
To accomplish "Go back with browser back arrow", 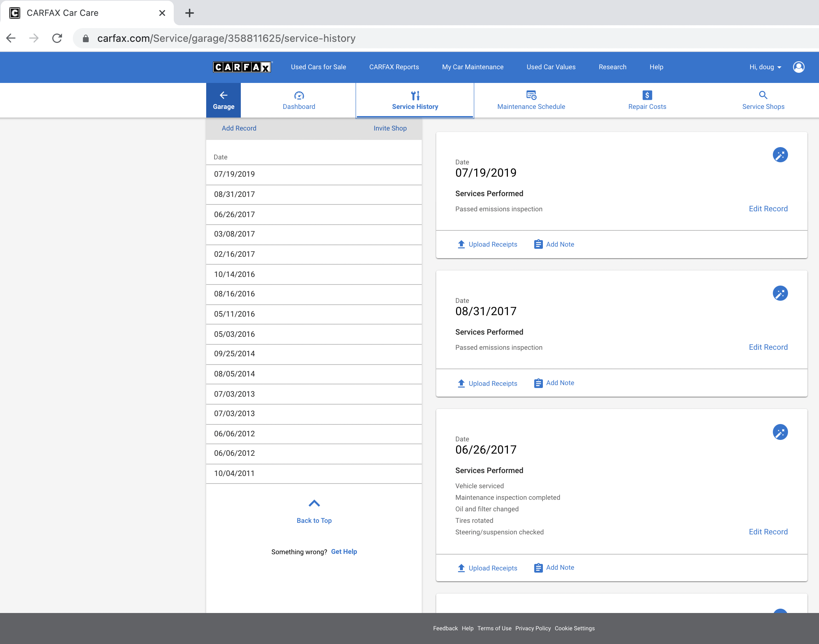I will click(11, 38).
